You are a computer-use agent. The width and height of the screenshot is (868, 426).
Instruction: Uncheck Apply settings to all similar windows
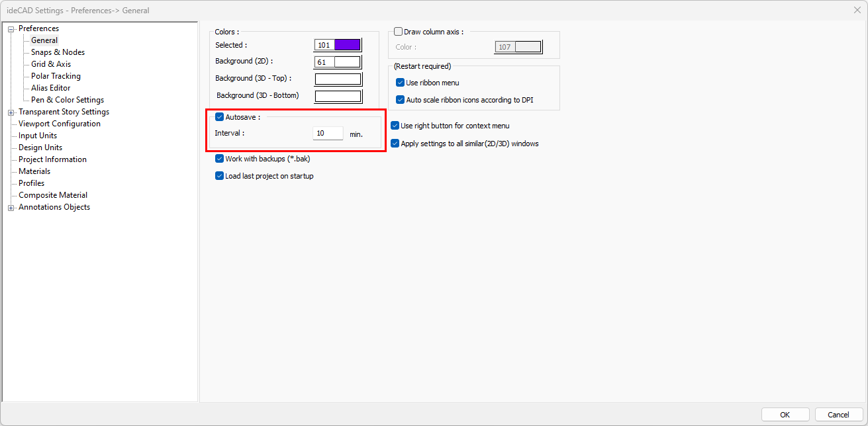click(x=395, y=144)
